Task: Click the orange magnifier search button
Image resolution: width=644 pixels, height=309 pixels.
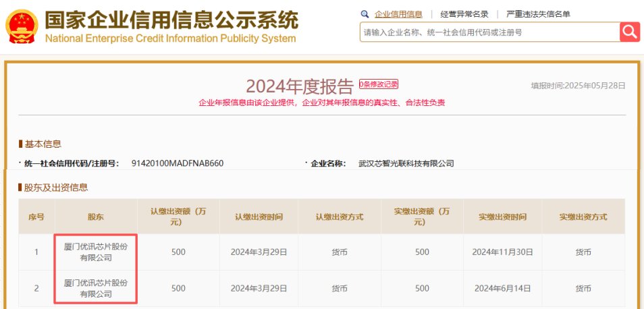Action: (629, 32)
